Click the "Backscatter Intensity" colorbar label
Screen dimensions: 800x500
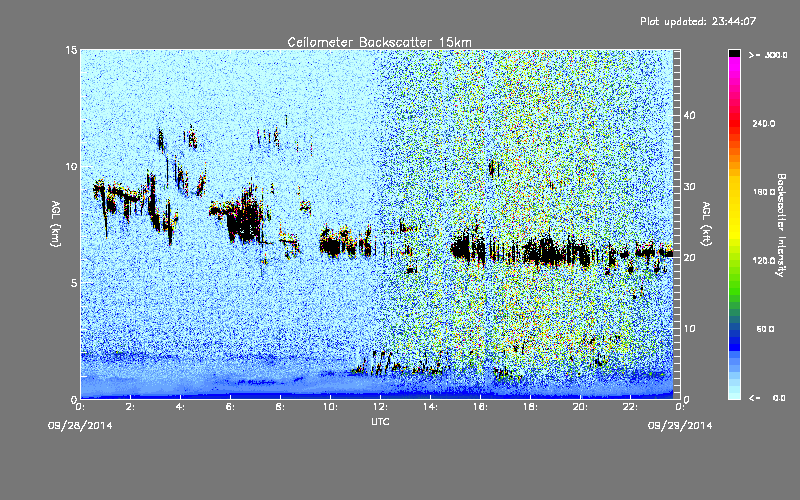tap(781, 225)
